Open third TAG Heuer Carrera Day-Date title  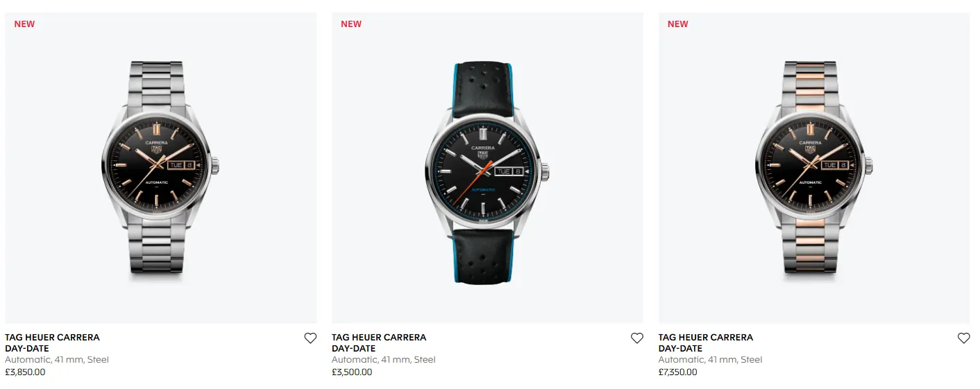706,343
